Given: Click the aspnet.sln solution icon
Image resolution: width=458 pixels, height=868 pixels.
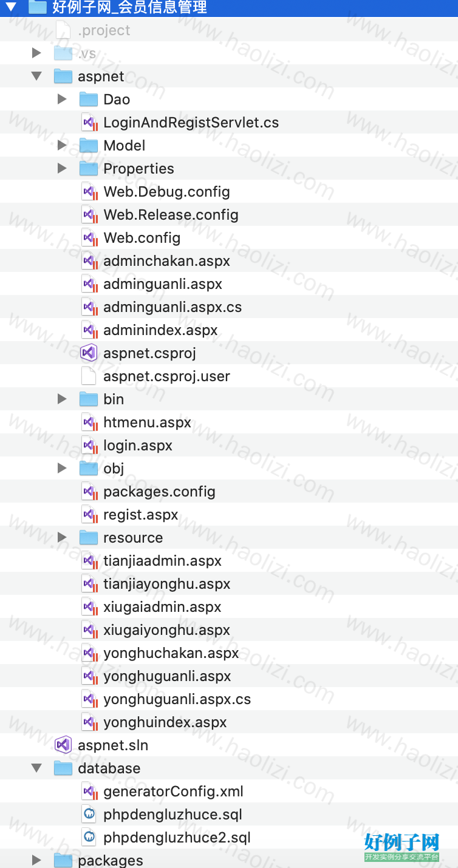Looking at the screenshot, I should 64,745.
